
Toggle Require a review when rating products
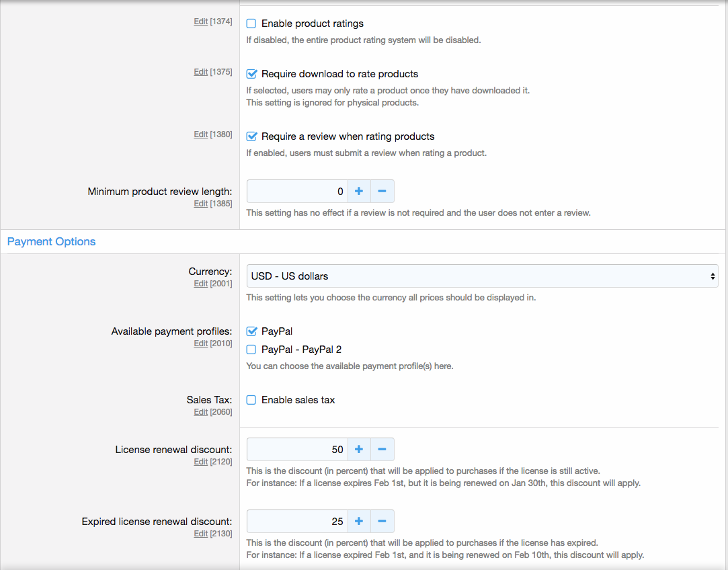pyautogui.click(x=251, y=136)
